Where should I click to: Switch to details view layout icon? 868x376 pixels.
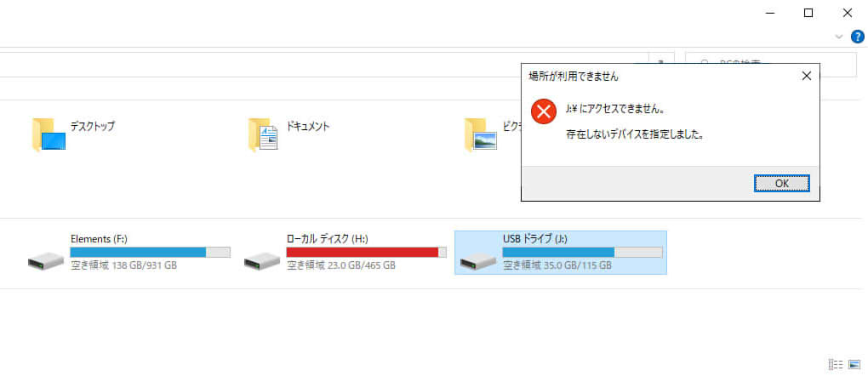[836, 364]
